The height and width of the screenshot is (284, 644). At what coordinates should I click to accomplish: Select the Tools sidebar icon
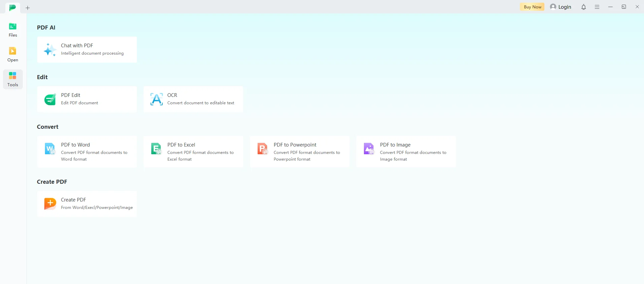(13, 76)
